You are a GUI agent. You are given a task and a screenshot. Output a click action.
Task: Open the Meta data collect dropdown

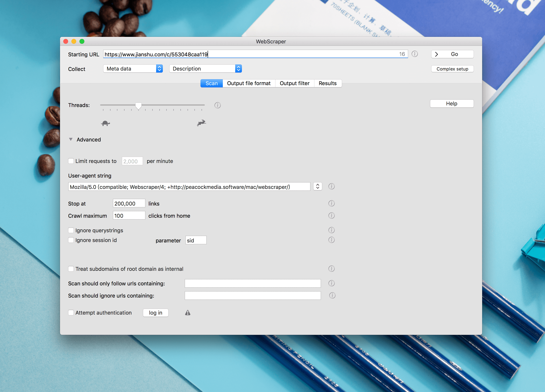[133, 69]
